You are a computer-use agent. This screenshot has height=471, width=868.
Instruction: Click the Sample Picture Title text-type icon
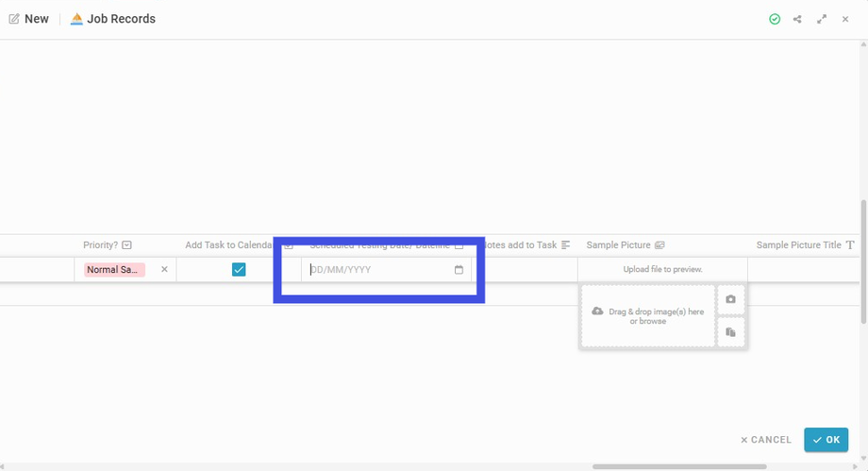click(850, 244)
